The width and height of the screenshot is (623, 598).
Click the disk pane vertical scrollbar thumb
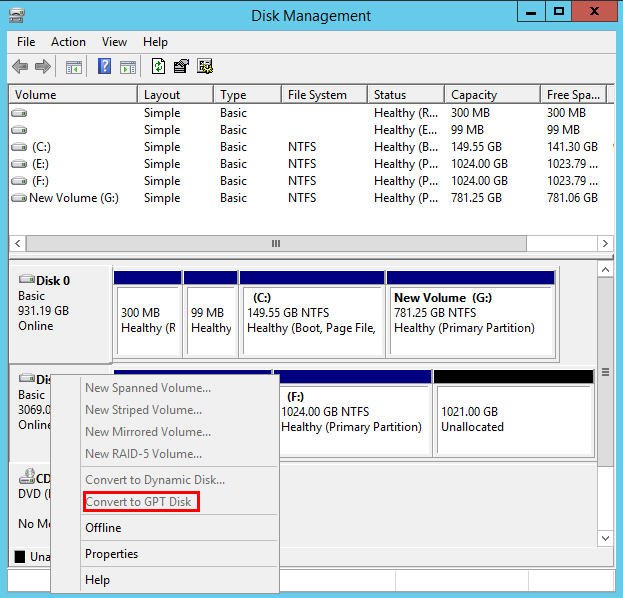click(605, 372)
